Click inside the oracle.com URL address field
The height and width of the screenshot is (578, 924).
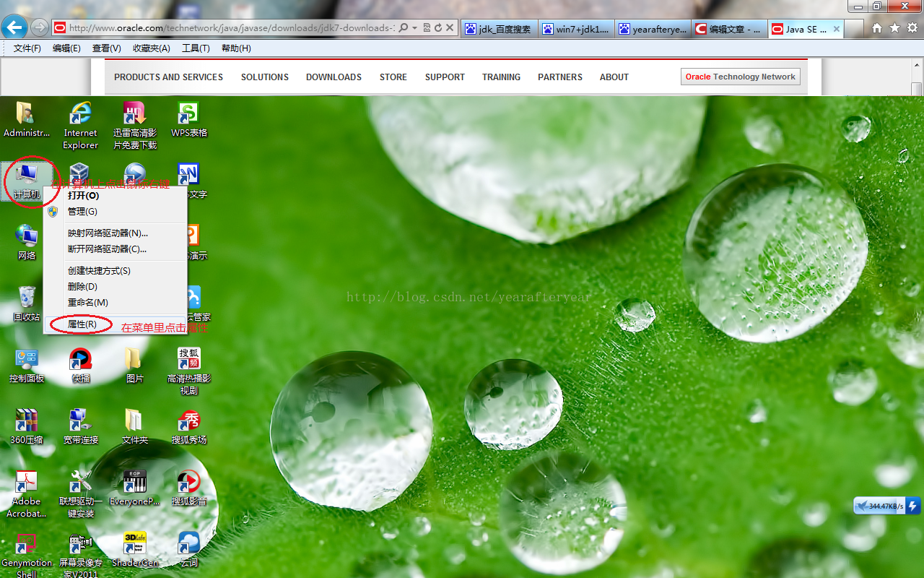point(231,27)
